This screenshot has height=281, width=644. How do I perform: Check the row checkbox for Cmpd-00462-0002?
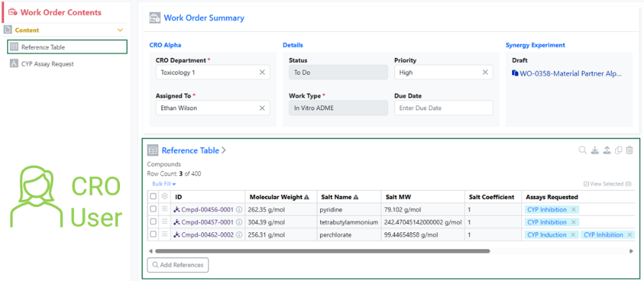pyautogui.click(x=153, y=234)
